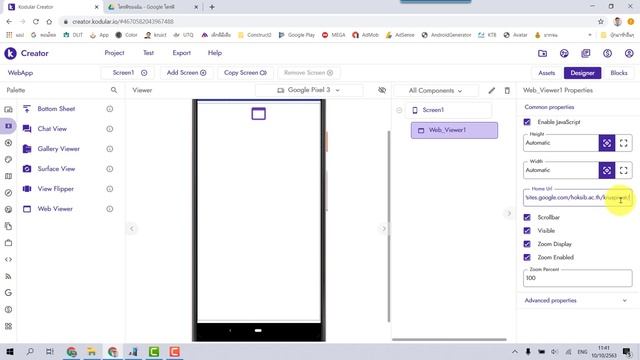
Task: Collapse the viewer panel right arrow
Action: click(383, 229)
